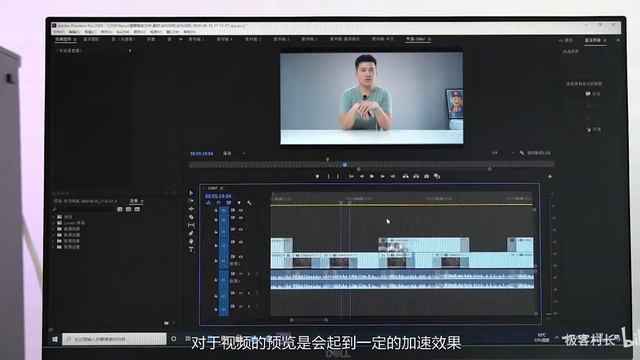Export a frame with the camera icon

click(427, 176)
